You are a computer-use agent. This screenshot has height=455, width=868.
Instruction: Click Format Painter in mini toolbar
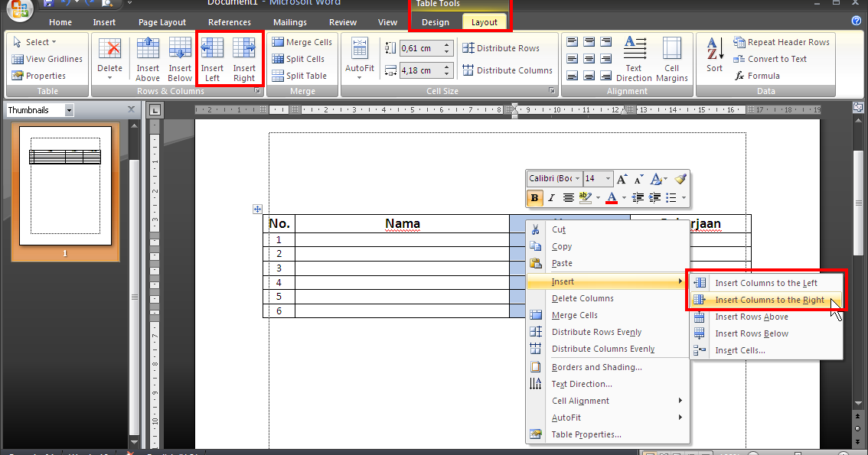point(680,179)
